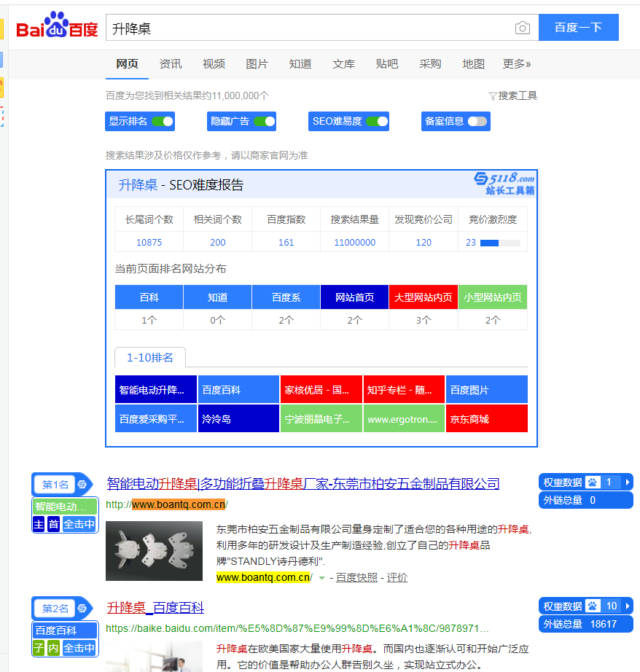Click the 相关词个数 value 200
The width and height of the screenshot is (640, 672).
pos(218,243)
